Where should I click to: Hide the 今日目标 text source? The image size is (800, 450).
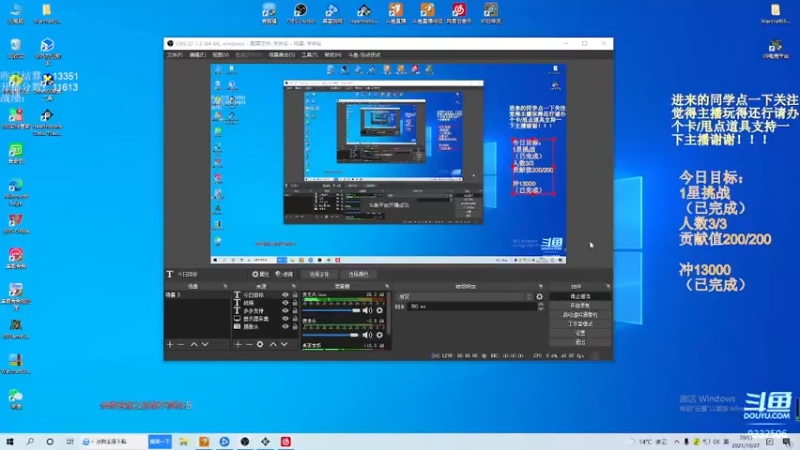(285, 295)
